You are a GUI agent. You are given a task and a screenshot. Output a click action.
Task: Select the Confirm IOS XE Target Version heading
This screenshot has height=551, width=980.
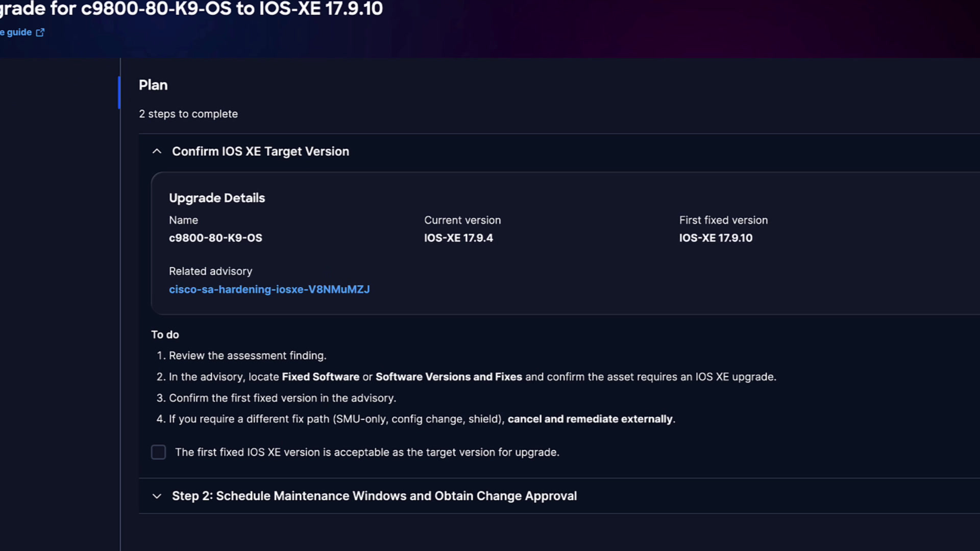point(260,152)
